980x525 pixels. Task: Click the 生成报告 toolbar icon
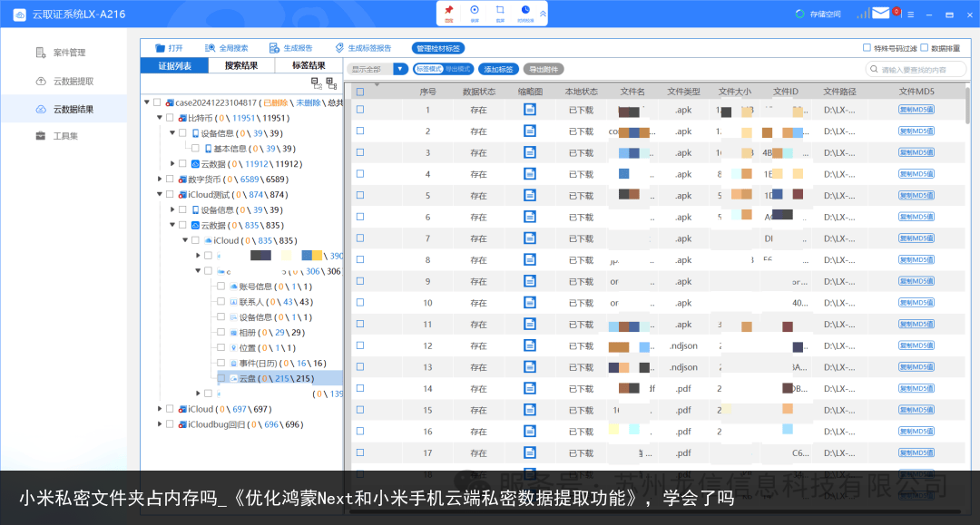click(274, 48)
